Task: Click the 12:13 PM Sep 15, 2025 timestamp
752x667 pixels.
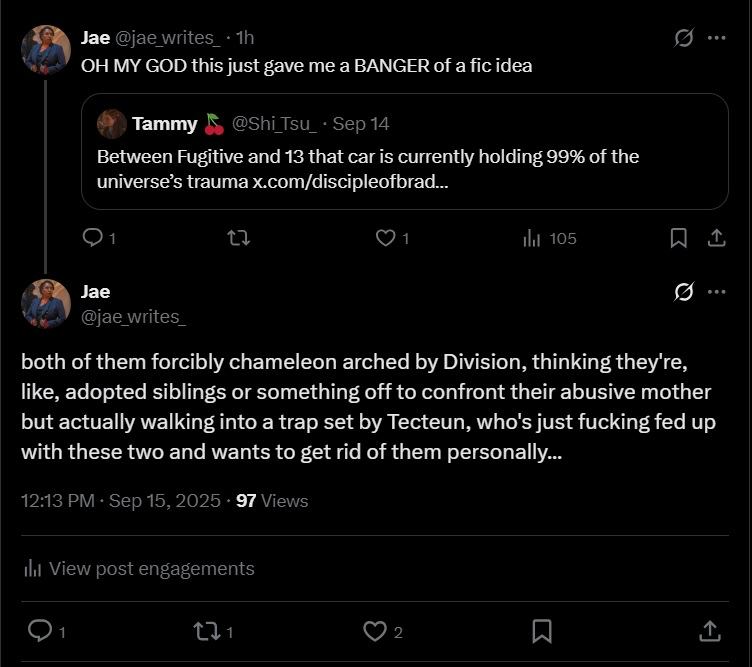Action: [120, 501]
